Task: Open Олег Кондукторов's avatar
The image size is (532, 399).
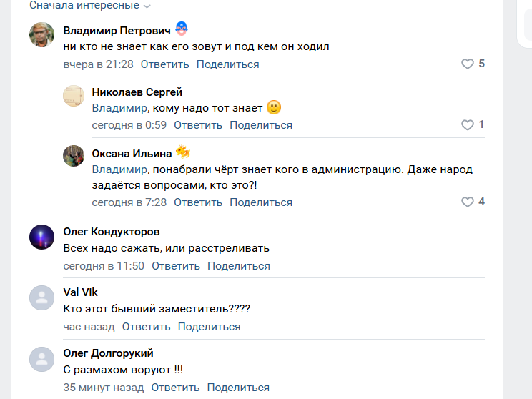Action: (42, 237)
